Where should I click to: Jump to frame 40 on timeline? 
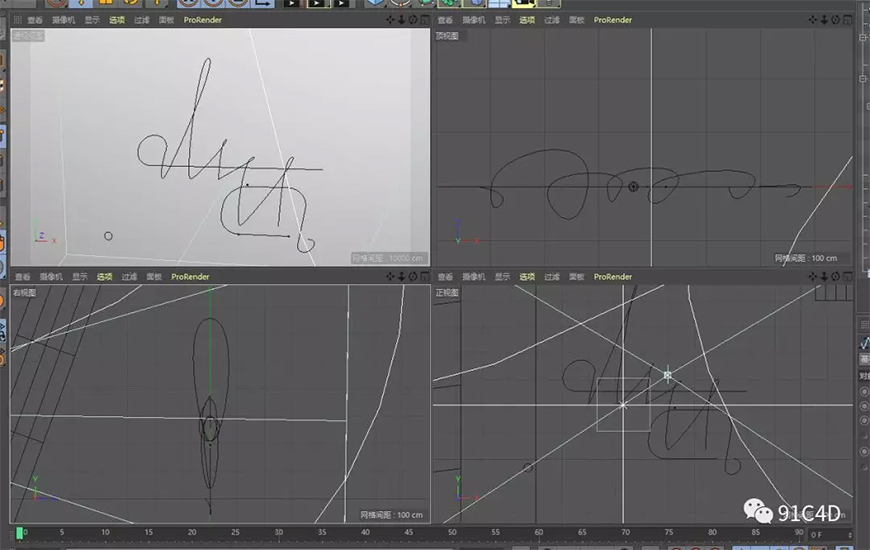(x=365, y=532)
